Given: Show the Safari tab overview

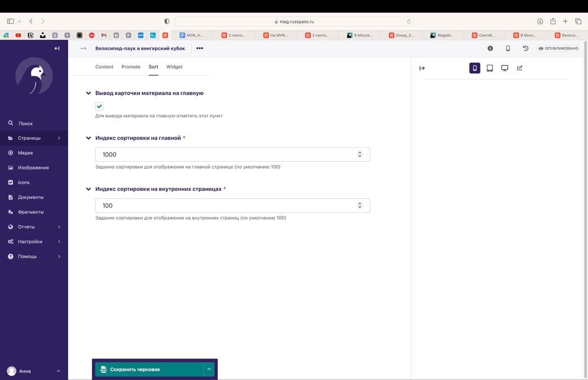Looking at the screenshot, I should 578,21.
